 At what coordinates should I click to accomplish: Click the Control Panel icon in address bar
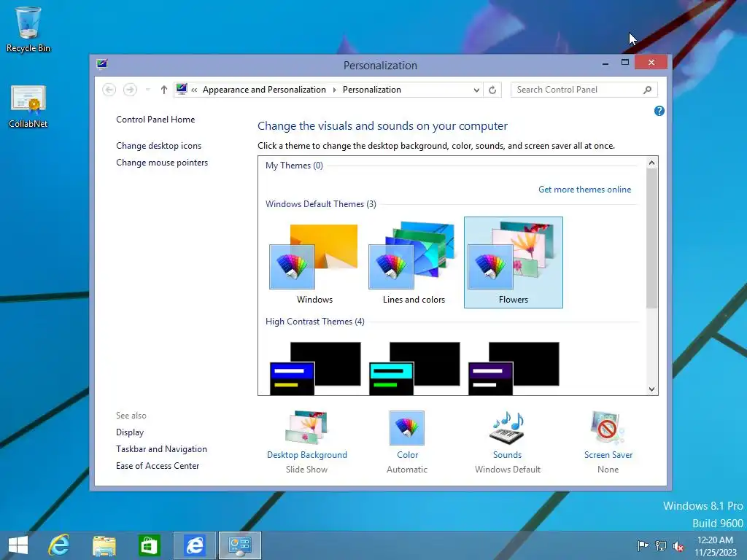click(x=182, y=89)
